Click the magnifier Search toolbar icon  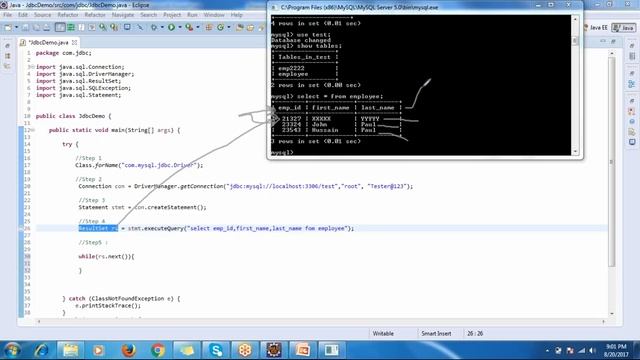click(x=103, y=27)
